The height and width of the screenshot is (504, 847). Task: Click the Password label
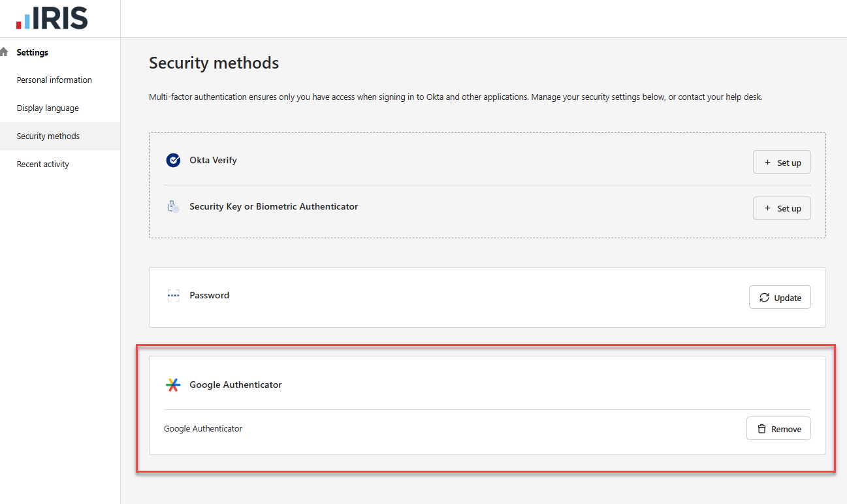(209, 295)
